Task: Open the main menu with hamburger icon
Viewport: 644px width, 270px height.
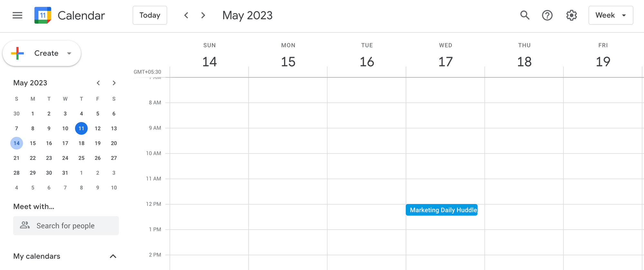Action: [x=17, y=15]
